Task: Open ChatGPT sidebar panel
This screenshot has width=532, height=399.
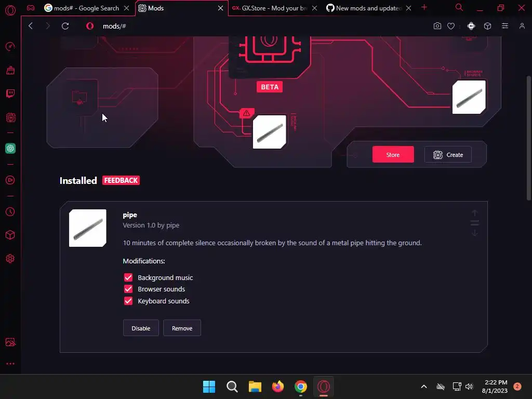Action: click(10, 148)
